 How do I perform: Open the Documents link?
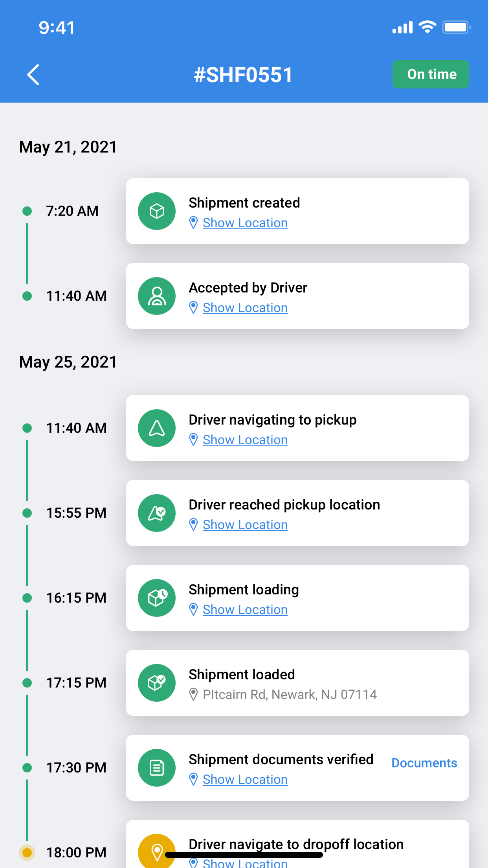pyautogui.click(x=424, y=763)
